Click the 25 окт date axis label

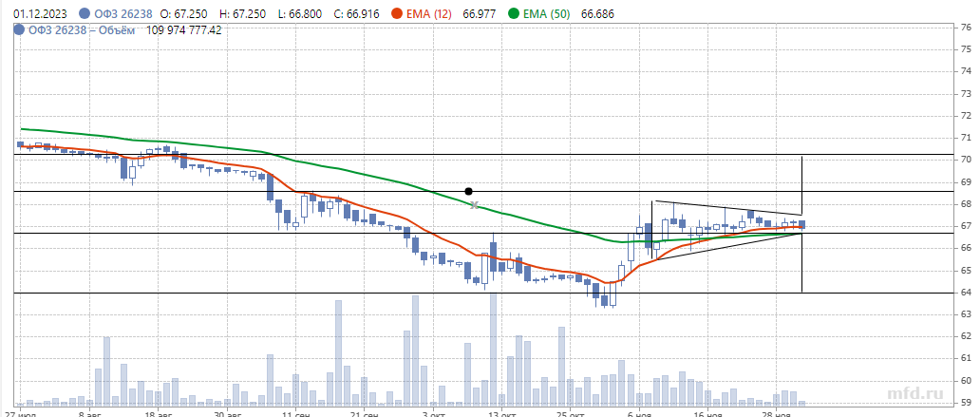[x=571, y=413]
